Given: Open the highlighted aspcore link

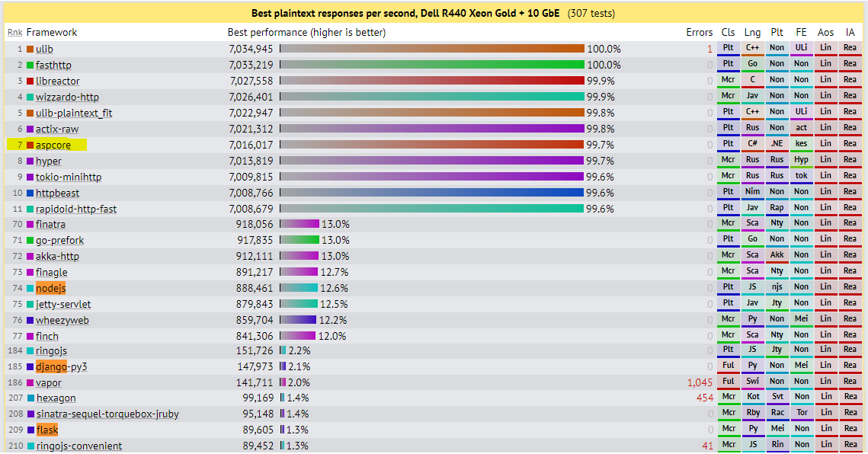Looking at the screenshot, I should (x=53, y=145).
